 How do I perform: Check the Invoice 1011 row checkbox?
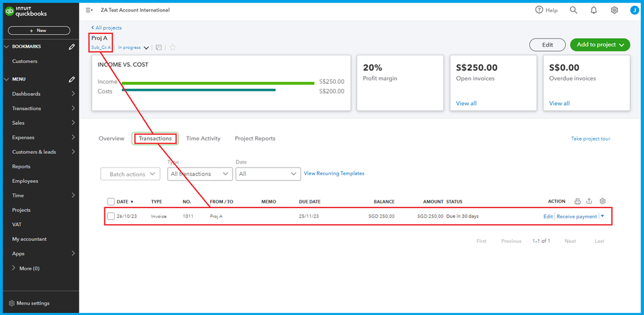coord(111,216)
